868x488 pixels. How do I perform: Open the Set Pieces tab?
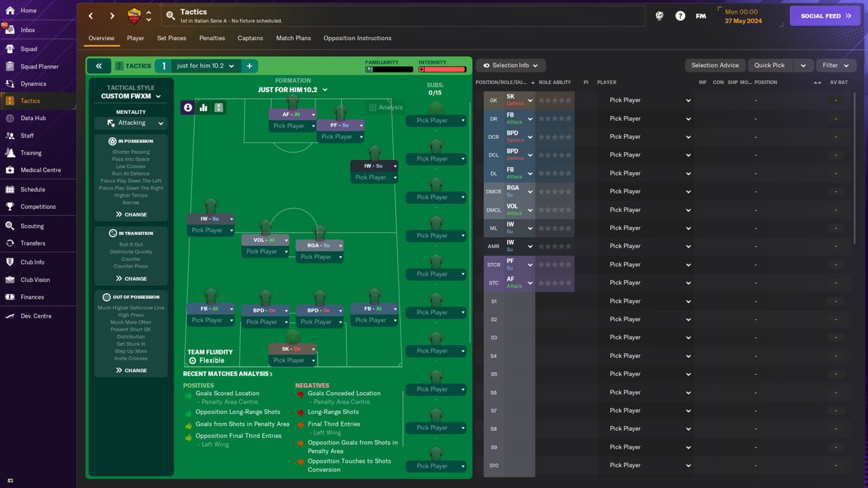pyautogui.click(x=172, y=38)
